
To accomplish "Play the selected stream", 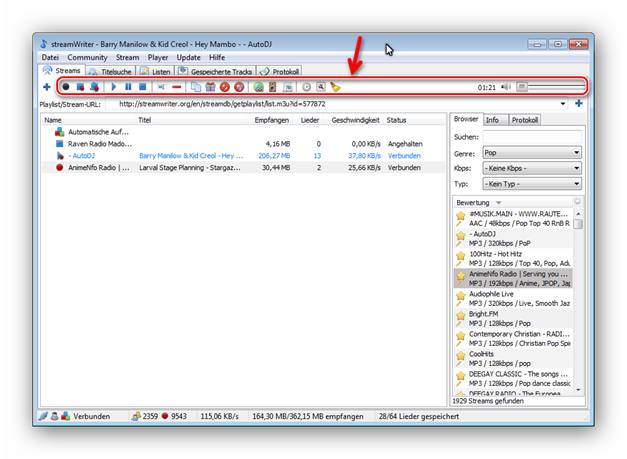I will [x=114, y=86].
